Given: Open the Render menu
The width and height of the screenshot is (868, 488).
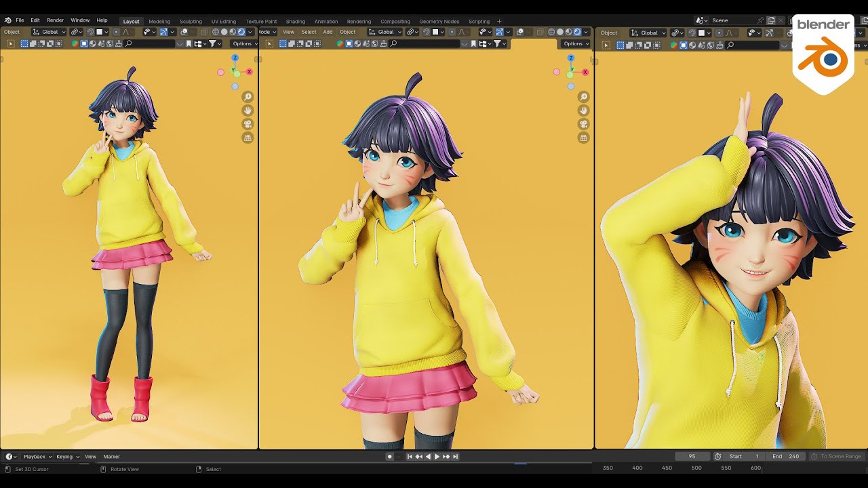Looking at the screenshot, I should 55,20.
